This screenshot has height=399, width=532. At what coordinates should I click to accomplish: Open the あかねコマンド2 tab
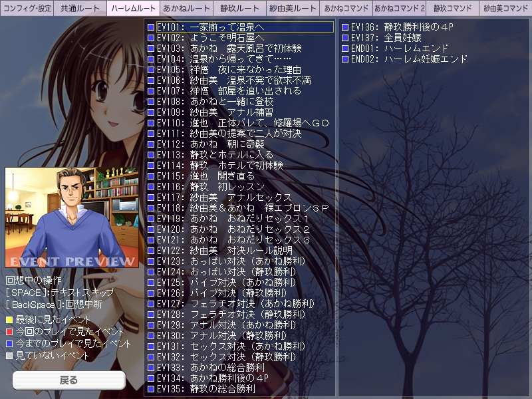tap(399, 8)
